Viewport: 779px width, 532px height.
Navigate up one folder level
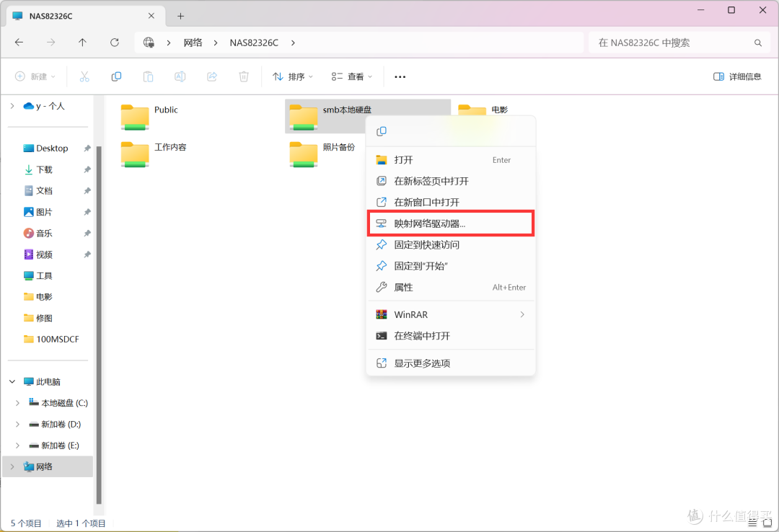coord(82,43)
